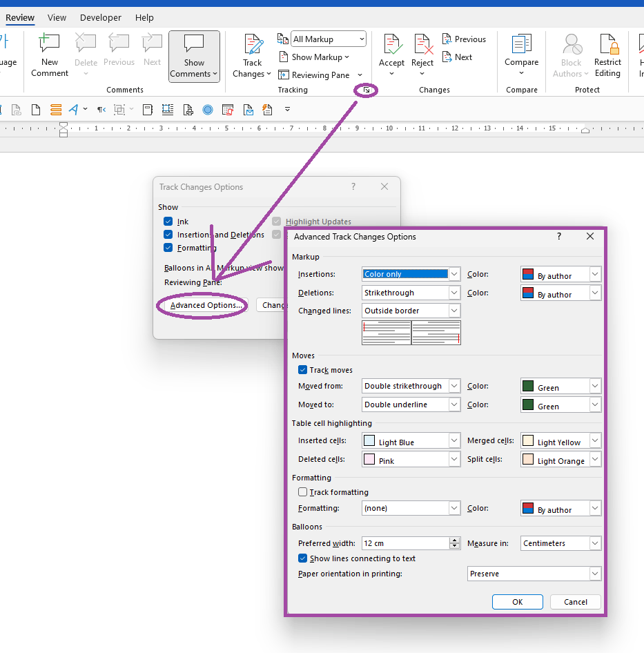The width and height of the screenshot is (644, 653).
Task: Switch to the Help tab
Action: tap(144, 17)
